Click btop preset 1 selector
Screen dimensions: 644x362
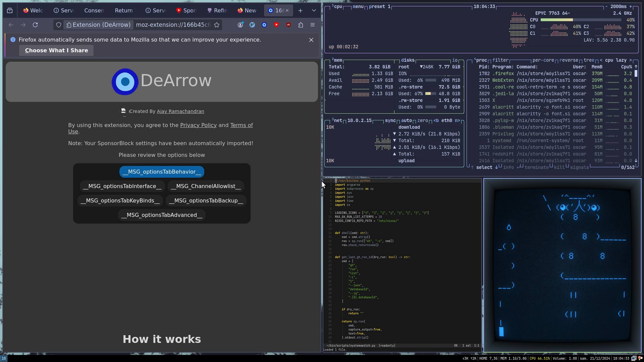tap(380, 6)
